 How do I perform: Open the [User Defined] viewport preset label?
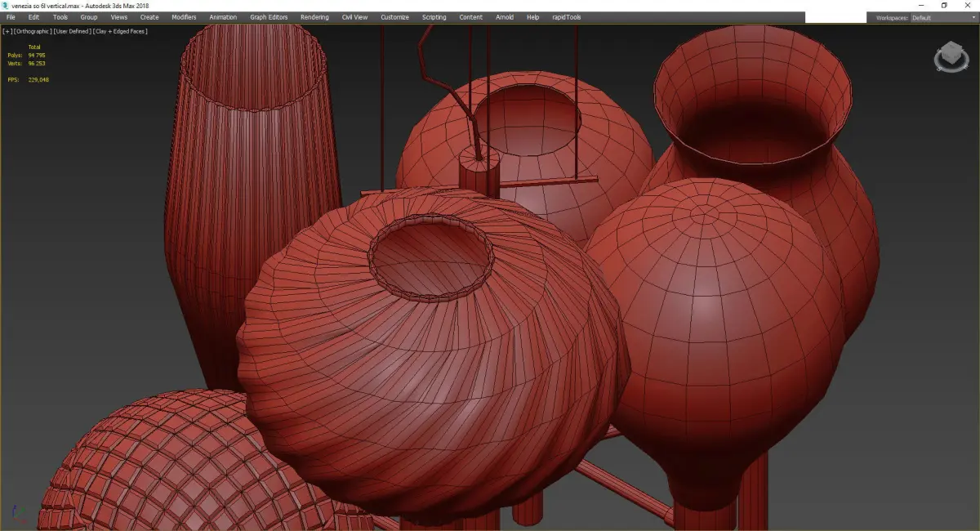(x=72, y=31)
